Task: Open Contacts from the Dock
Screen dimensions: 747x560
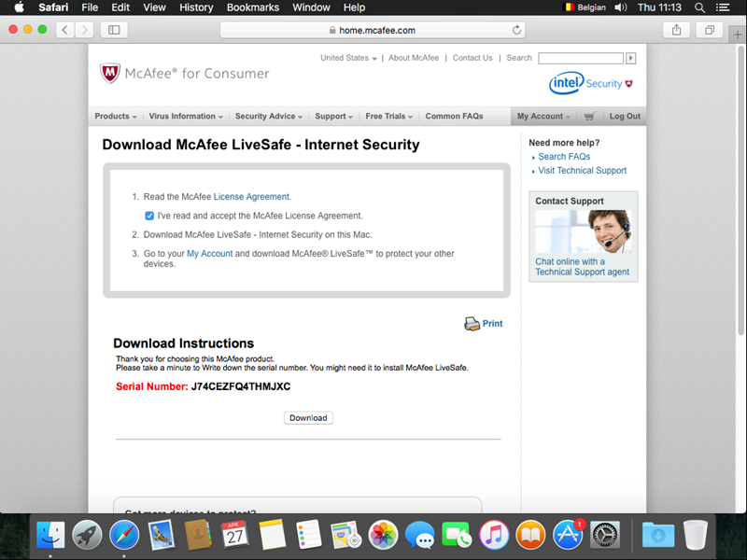Action: [198, 535]
